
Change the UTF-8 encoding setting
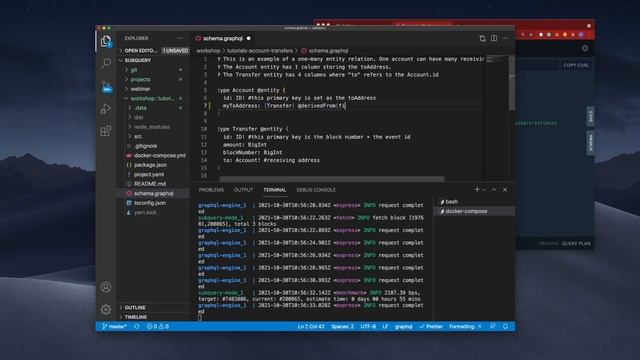[368, 327]
